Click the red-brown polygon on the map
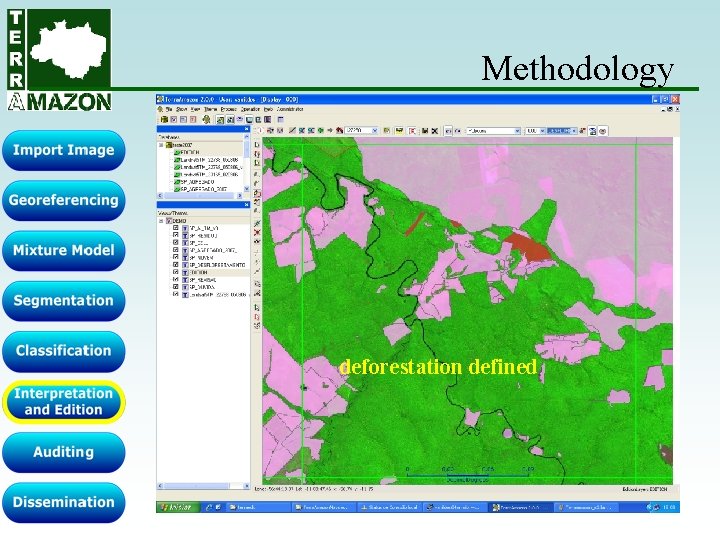Screen dimensions: 720x540 click(527, 248)
